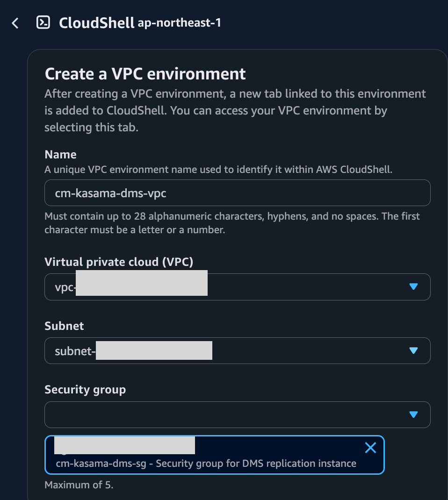Click the Name field label
448x500 pixels.
point(61,154)
